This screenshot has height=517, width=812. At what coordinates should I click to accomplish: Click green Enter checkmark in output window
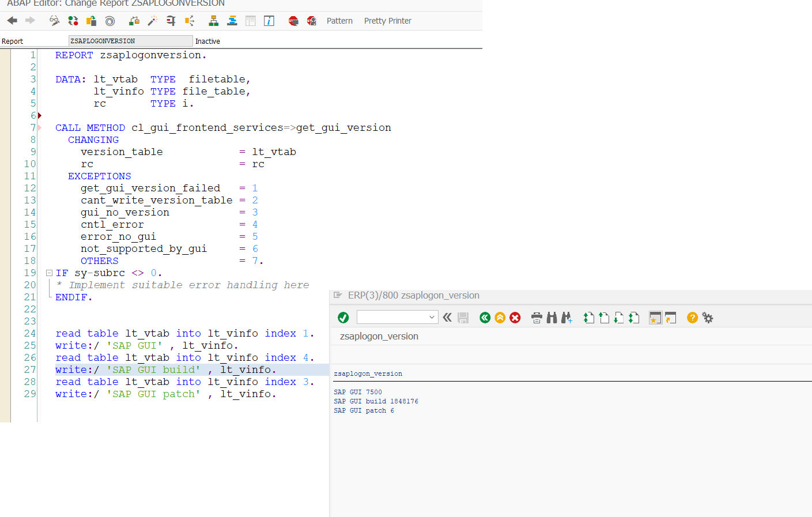(x=343, y=318)
